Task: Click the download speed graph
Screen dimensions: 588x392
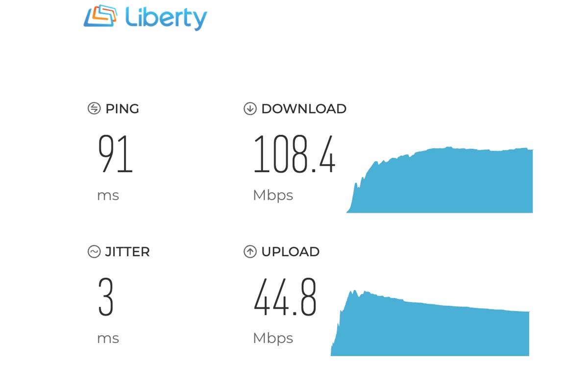Action: [440, 180]
